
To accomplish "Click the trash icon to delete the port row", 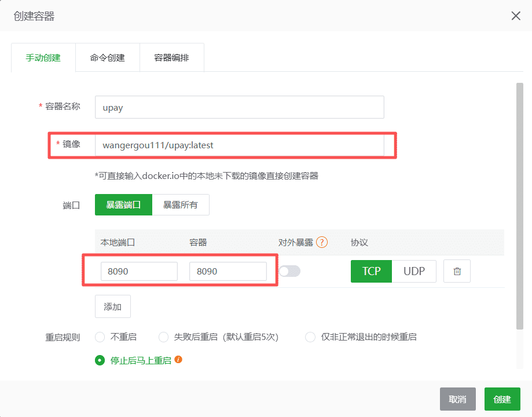I will [x=457, y=271].
